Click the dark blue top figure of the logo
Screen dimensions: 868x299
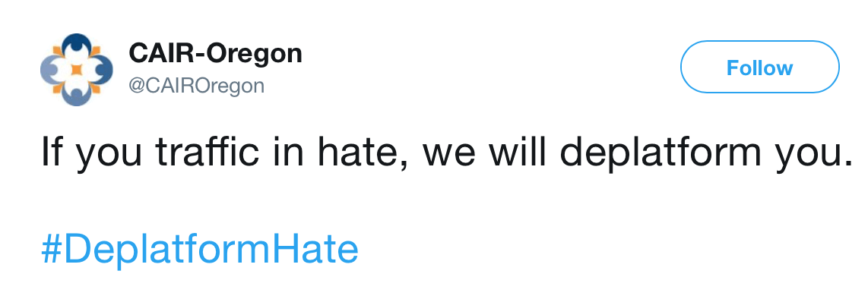click(x=77, y=45)
